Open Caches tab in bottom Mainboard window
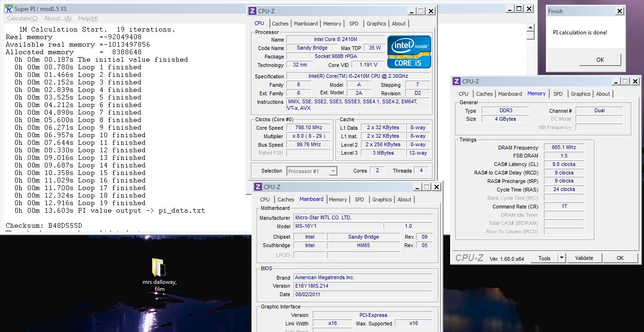This screenshot has width=644, height=332. point(286,199)
